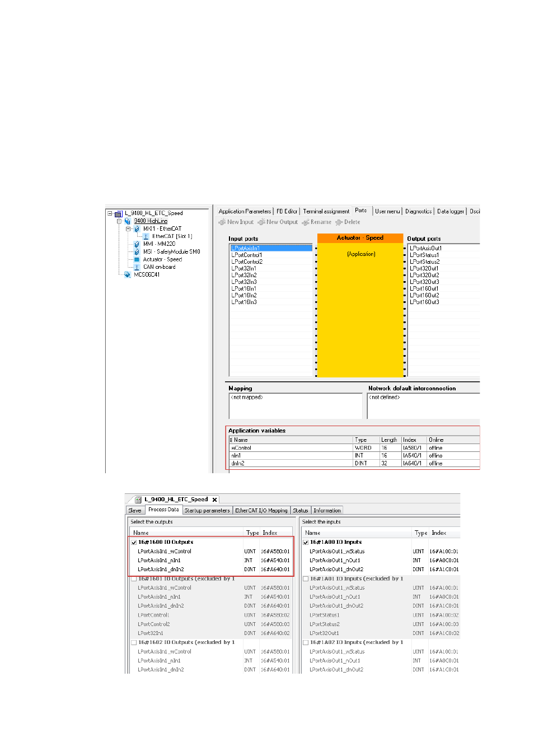
Task: Click the Network default interconnection field
Action: 424,406
